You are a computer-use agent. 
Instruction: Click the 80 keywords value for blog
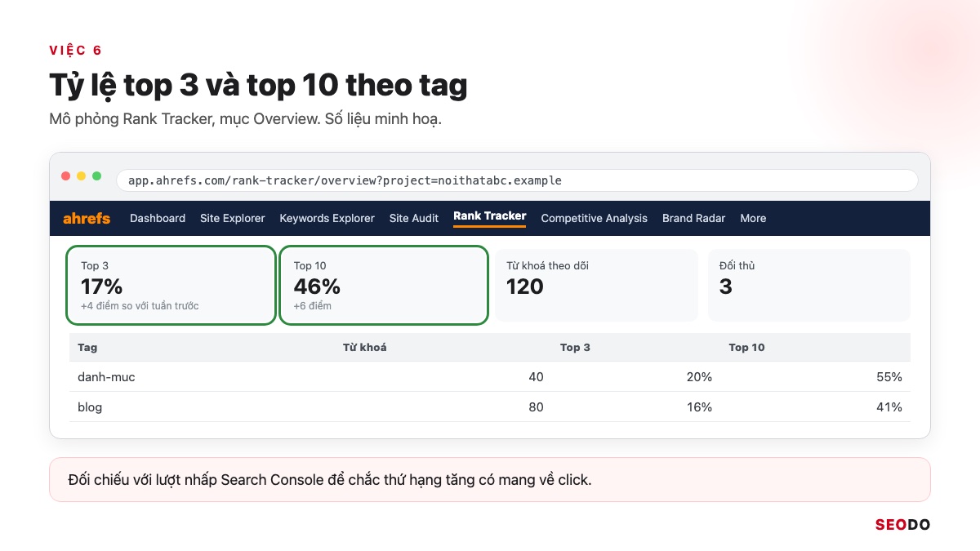tap(536, 407)
